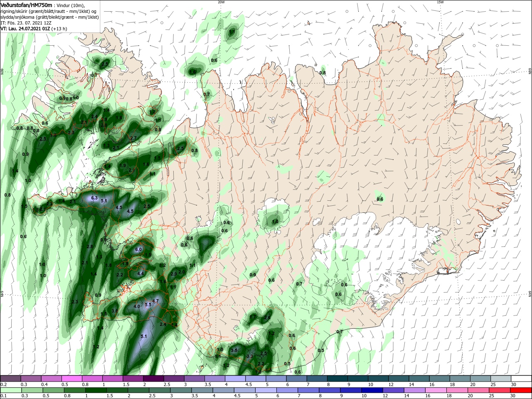Click the Veðurstofan/HM750m title text
The height and width of the screenshot is (399, 532).
26,5
